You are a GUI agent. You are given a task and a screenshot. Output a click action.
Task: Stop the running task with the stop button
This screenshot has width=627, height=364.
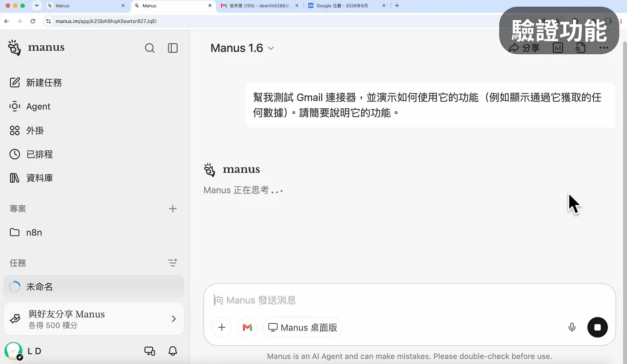pyautogui.click(x=597, y=327)
